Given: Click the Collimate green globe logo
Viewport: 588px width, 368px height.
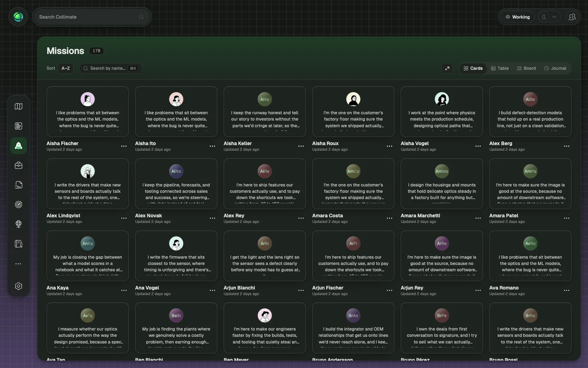Looking at the screenshot, I should click(18, 17).
